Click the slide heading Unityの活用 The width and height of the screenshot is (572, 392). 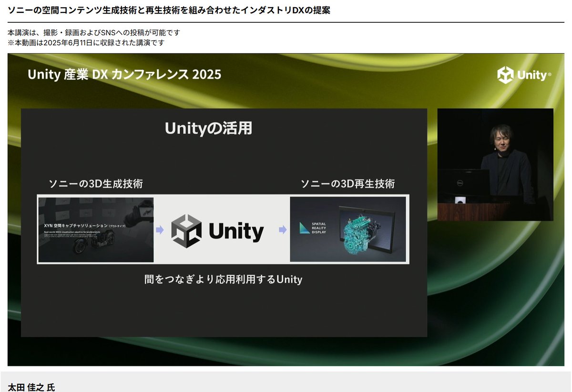208,129
